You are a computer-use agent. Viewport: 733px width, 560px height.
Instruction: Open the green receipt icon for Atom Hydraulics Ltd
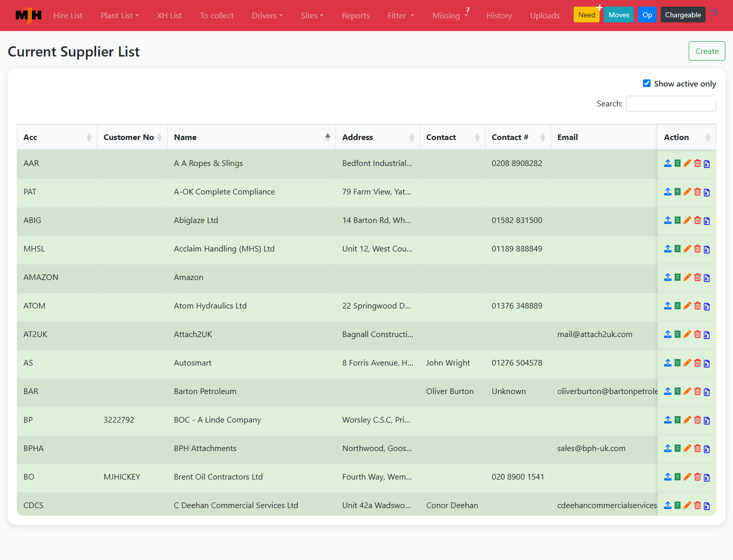678,306
